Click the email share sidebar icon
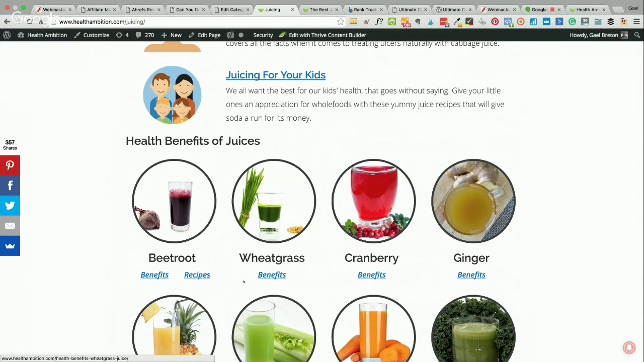This screenshot has width=644, height=362. tap(10, 226)
